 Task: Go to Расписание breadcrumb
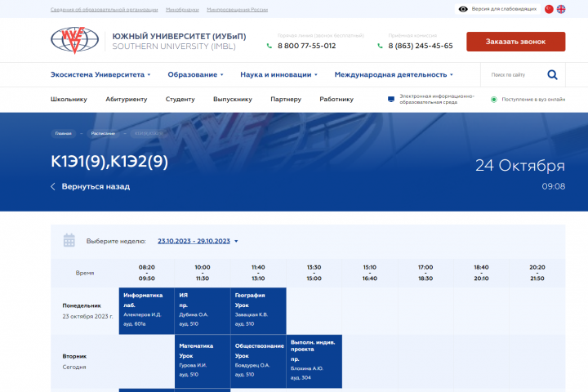(x=103, y=133)
